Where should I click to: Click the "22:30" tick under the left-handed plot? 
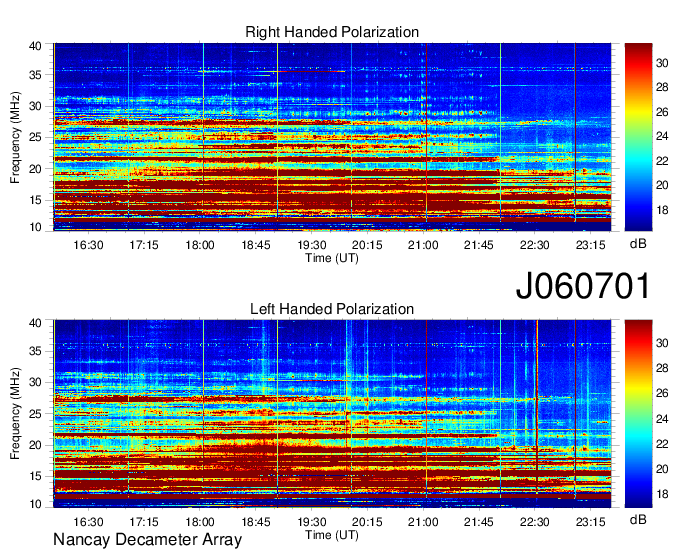[535, 522]
